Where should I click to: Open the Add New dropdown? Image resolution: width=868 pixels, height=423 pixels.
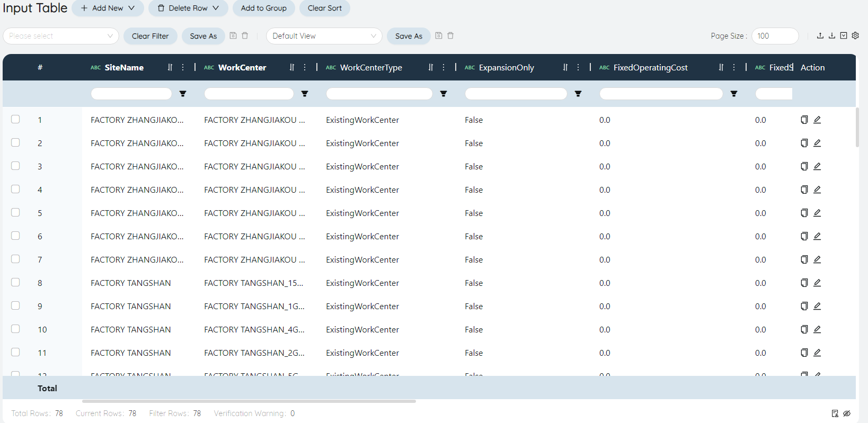point(108,8)
